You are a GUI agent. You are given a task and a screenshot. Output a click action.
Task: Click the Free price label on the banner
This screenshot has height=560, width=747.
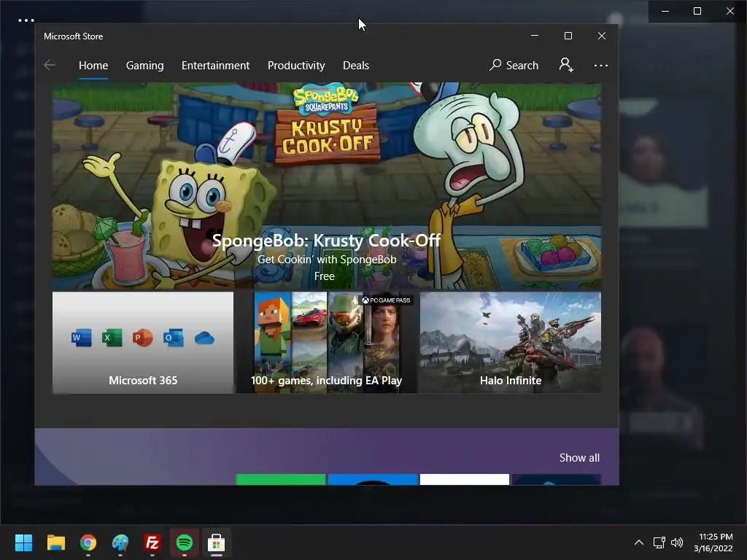point(325,276)
